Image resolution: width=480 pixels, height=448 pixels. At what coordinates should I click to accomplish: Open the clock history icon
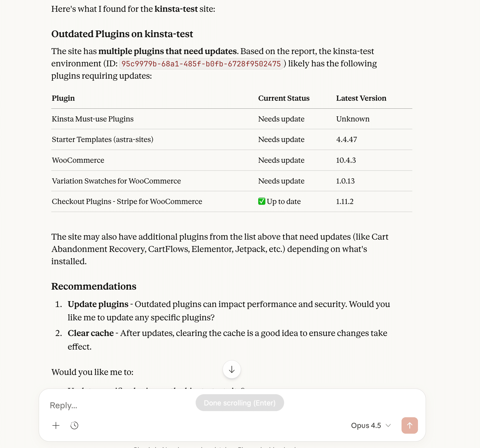click(74, 425)
